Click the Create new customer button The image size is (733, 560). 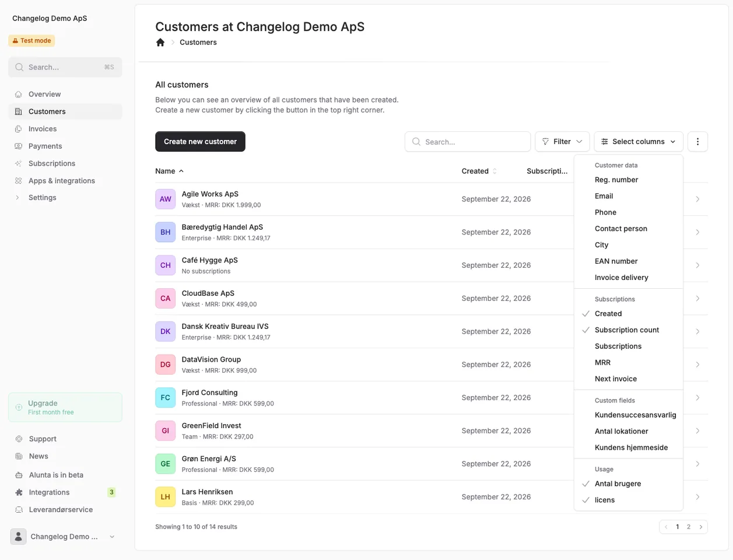pos(200,142)
